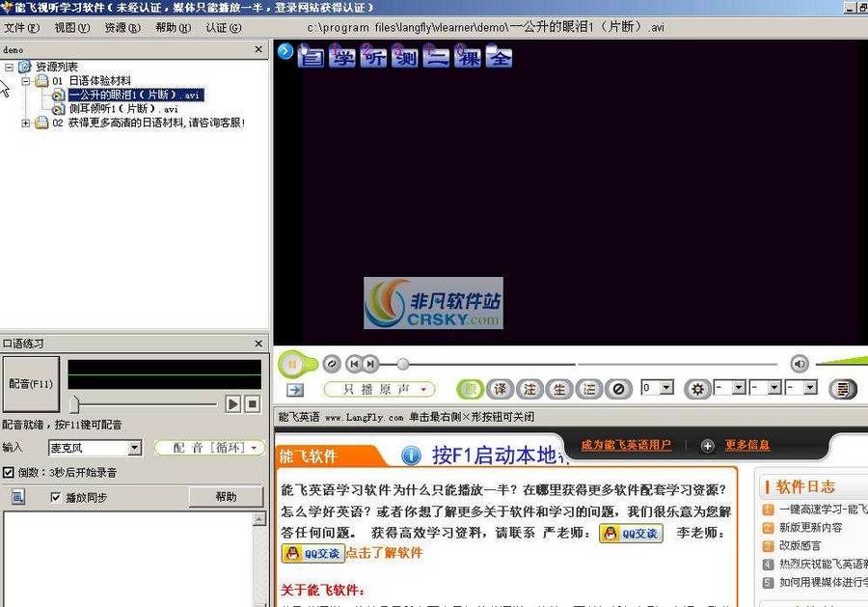Select the 学 (learn) mode button
This screenshot has width=868, height=607.
pyautogui.click(x=342, y=57)
